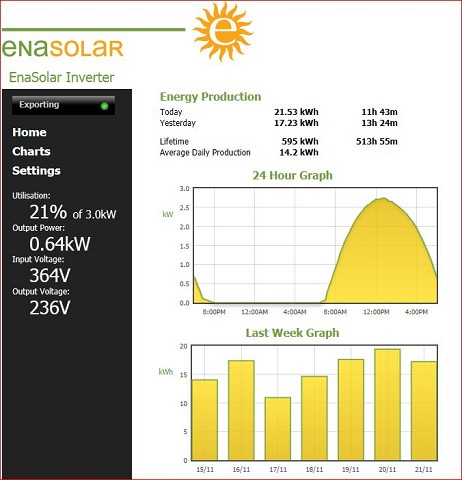Click the 'of 3.0kW' capacity text
The image size is (462, 480).
[94, 214]
